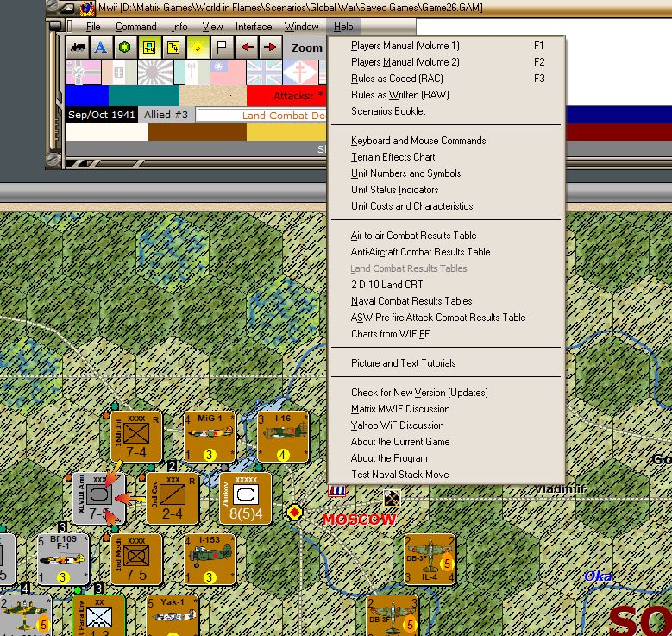The height and width of the screenshot is (636, 672).
Task: Open the Window menu
Action: click(x=301, y=27)
